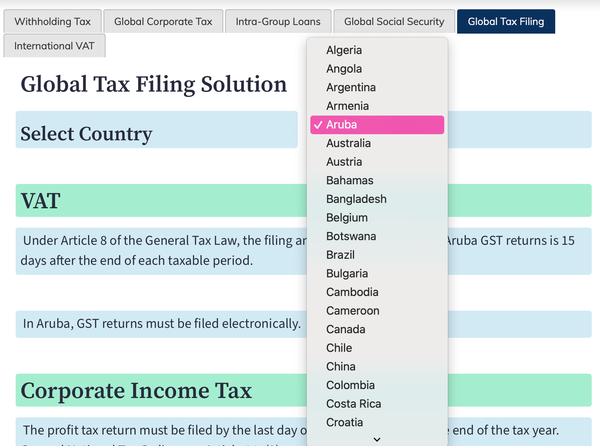The height and width of the screenshot is (446, 600).
Task: Pick Armenia from the dropdown list
Action: 377,106
